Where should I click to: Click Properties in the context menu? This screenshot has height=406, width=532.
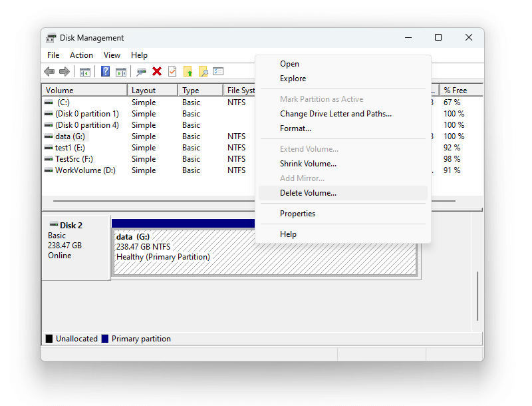[297, 213]
